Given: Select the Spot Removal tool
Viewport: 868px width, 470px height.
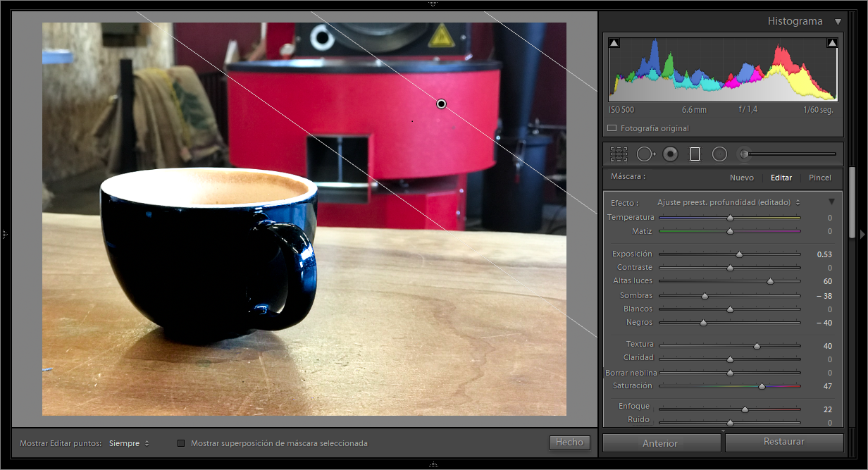Looking at the screenshot, I should coord(645,154).
